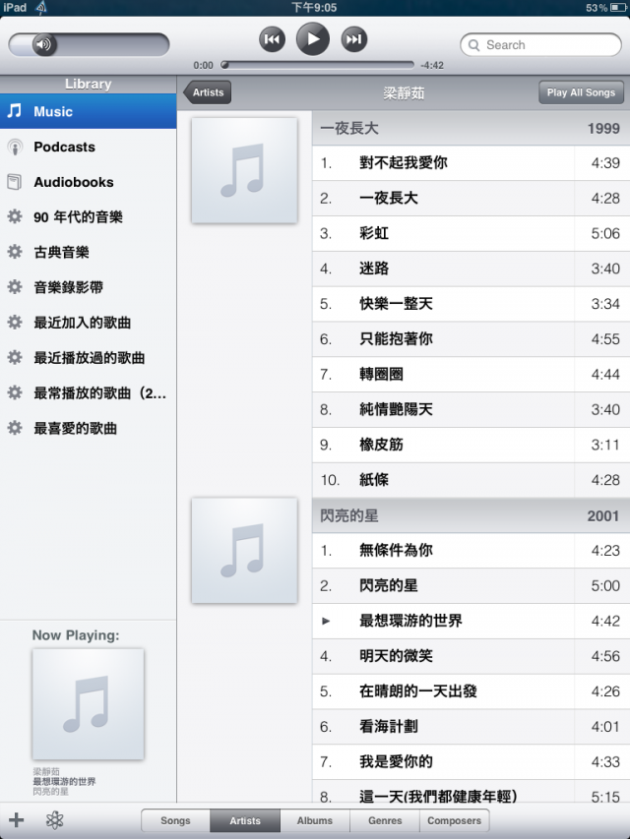This screenshot has width=630, height=840.
Task: Play song 在晴朗的一天出發
Action: click(471, 691)
